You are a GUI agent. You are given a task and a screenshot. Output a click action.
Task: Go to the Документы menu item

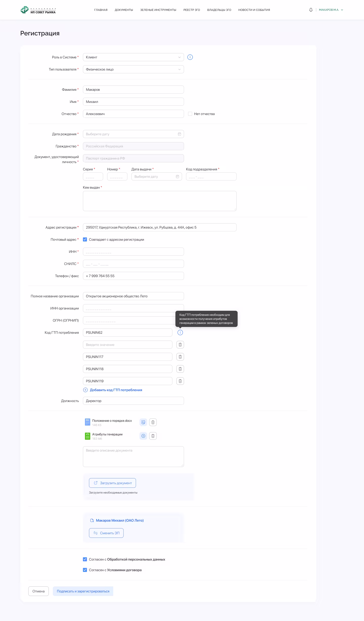124,10
